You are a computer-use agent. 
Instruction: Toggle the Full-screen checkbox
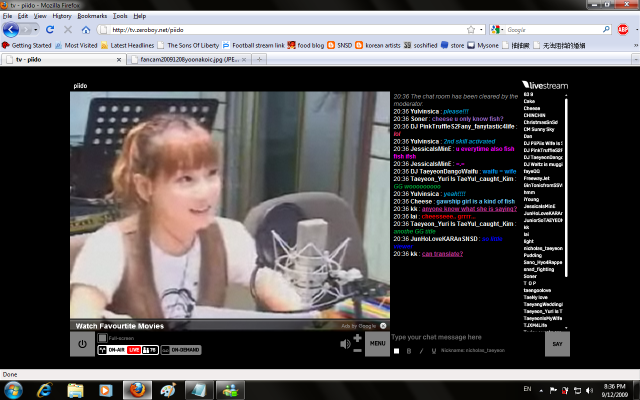pos(101,338)
